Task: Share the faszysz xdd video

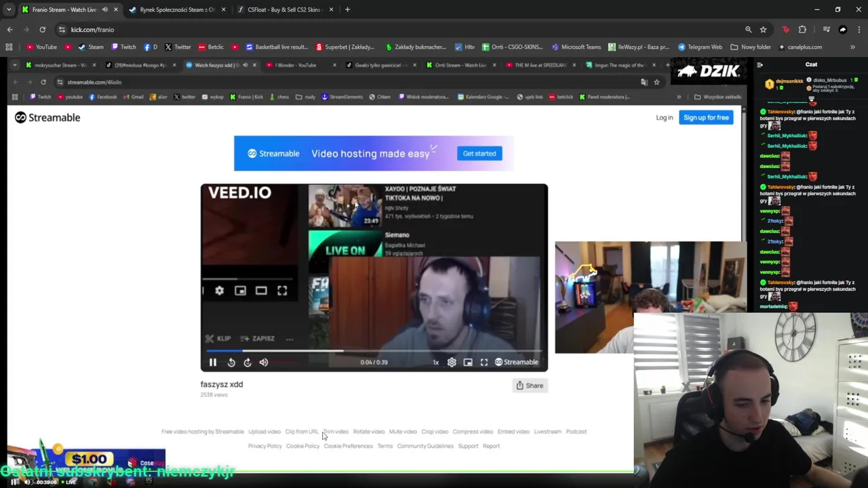Action: (x=530, y=386)
